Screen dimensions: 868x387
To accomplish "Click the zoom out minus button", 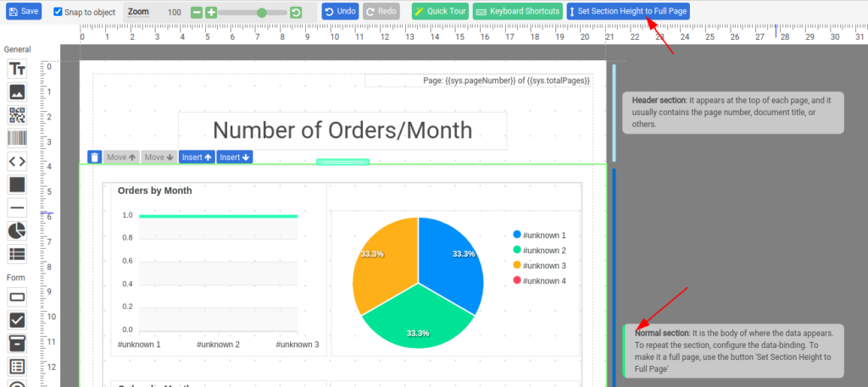I will tap(197, 13).
